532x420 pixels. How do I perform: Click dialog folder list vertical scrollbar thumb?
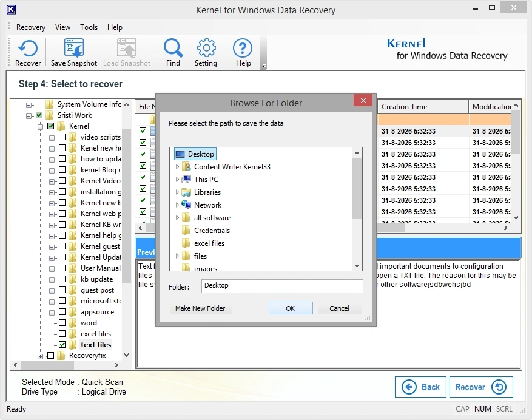[x=357, y=189]
